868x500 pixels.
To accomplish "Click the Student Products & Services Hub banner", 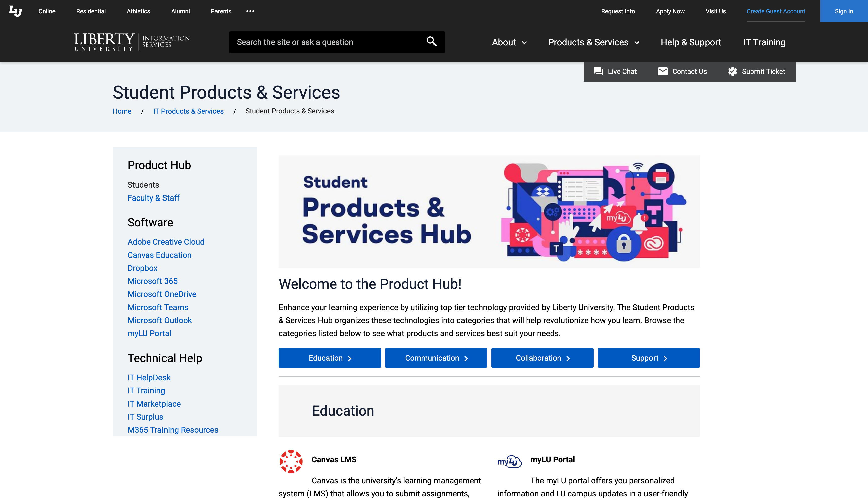I will pyautogui.click(x=489, y=211).
